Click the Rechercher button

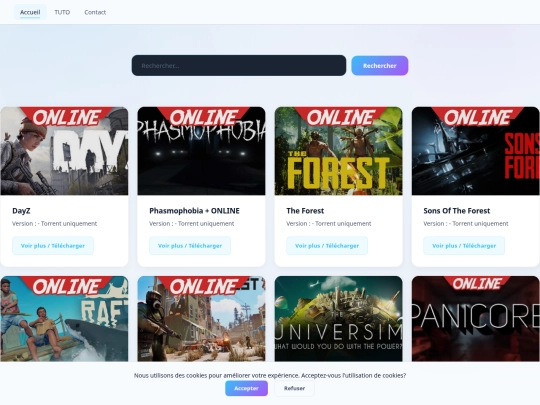tap(380, 65)
